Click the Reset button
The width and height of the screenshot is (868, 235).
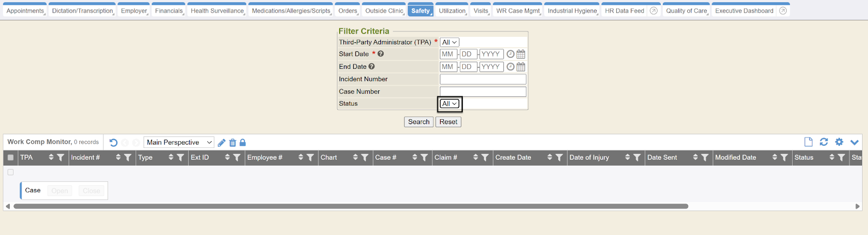point(448,122)
